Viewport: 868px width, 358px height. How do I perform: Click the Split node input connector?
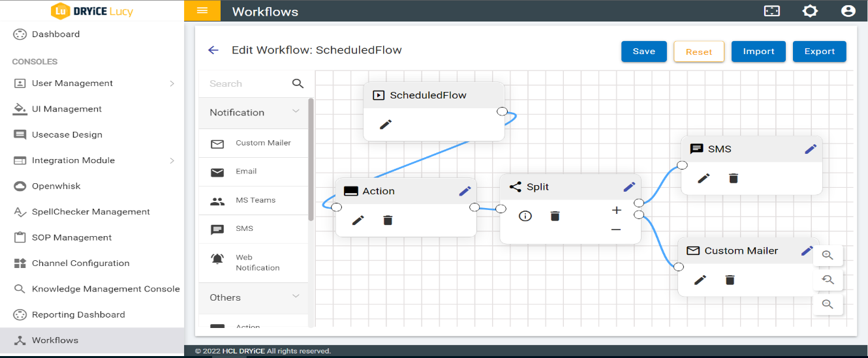(x=501, y=209)
